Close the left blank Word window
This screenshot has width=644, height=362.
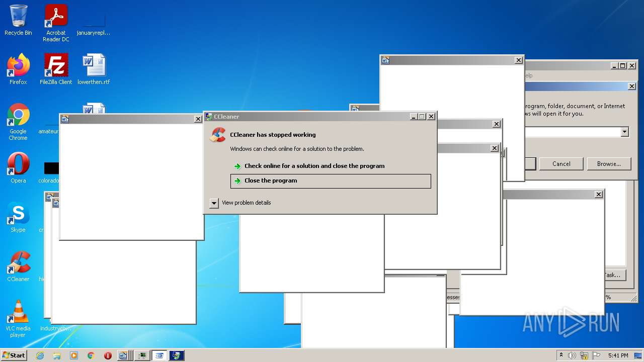coord(198,119)
